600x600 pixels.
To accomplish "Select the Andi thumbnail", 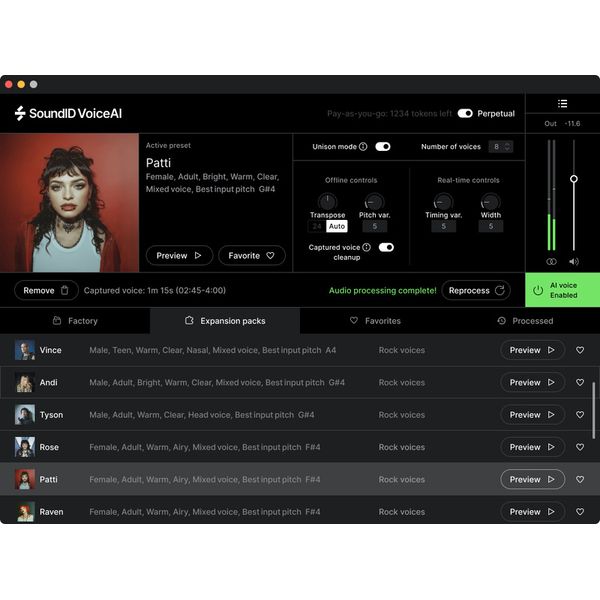I will [25, 382].
